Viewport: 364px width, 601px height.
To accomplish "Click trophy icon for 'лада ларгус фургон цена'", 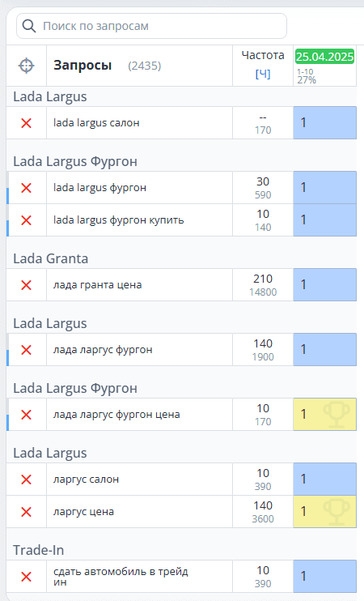I will 336,415.
